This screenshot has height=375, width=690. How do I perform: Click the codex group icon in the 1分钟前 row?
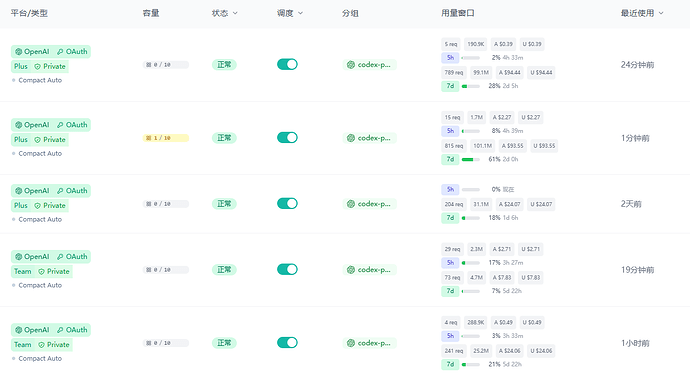tap(351, 138)
